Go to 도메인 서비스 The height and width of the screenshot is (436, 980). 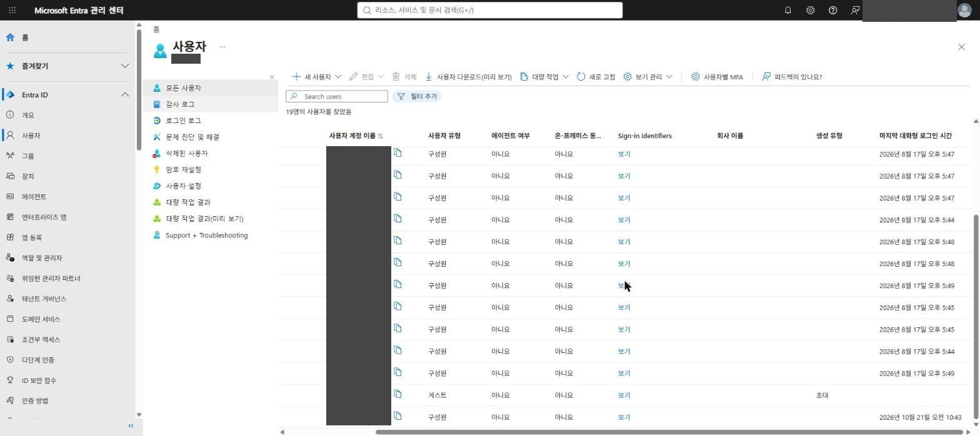(41, 319)
